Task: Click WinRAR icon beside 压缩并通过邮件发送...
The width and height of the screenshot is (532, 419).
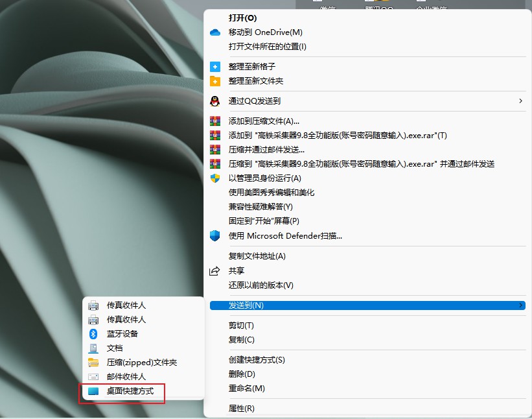Action: 214,149
